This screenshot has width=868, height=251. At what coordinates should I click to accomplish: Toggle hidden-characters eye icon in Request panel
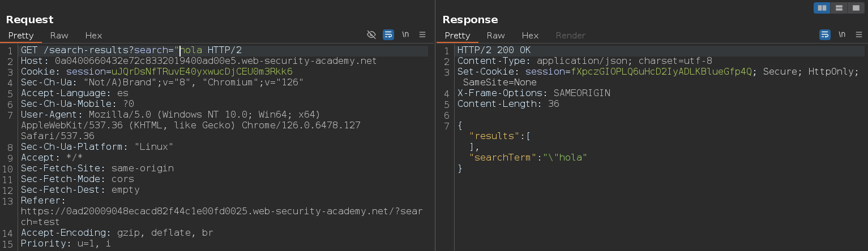click(x=371, y=34)
